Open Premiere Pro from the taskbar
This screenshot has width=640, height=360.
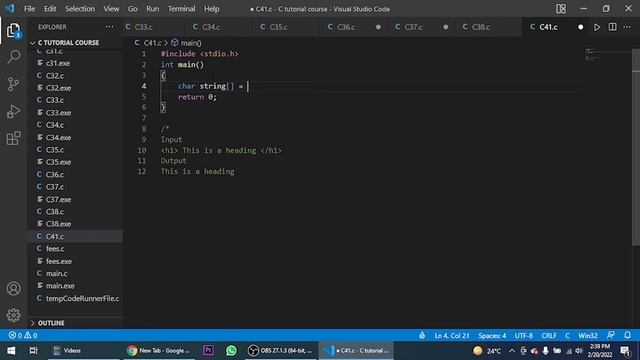(x=208, y=351)
